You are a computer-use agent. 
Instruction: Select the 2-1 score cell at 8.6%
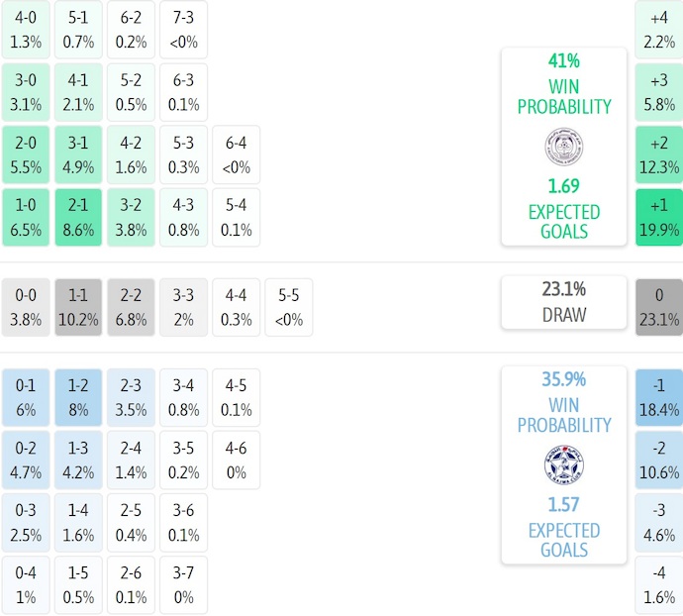[79, 217]
